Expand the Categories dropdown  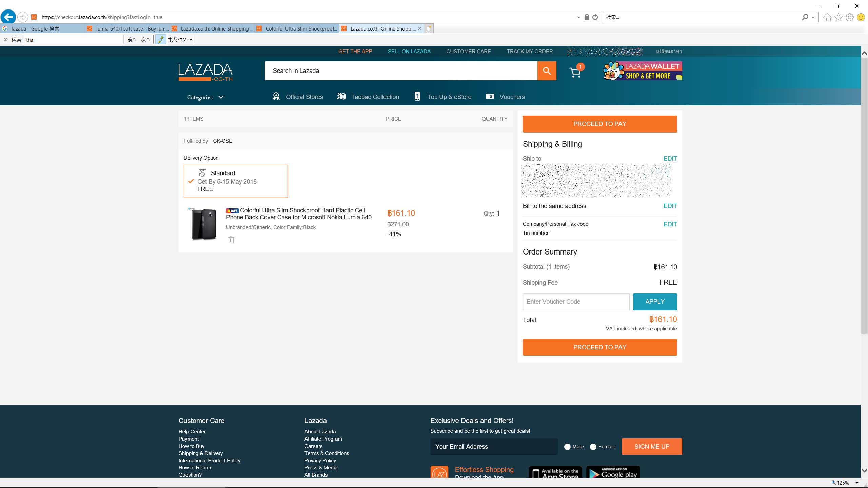pos(205,97)
